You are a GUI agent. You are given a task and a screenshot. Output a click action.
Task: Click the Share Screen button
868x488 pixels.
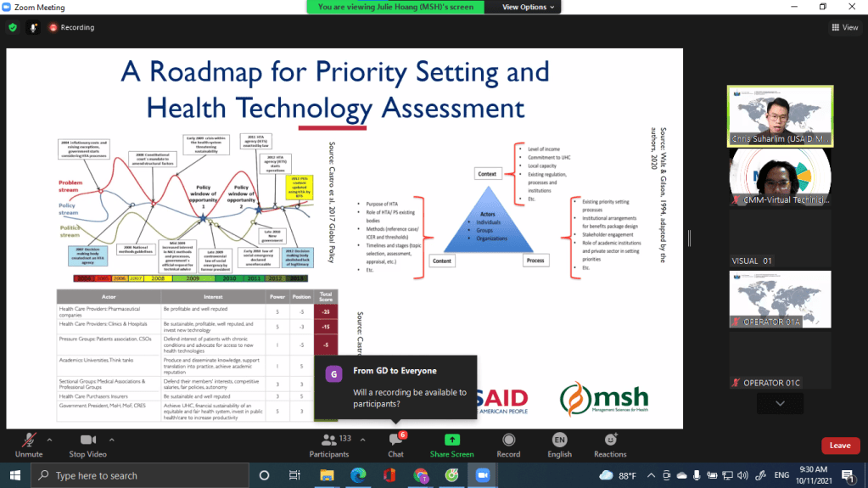point(451,445)
